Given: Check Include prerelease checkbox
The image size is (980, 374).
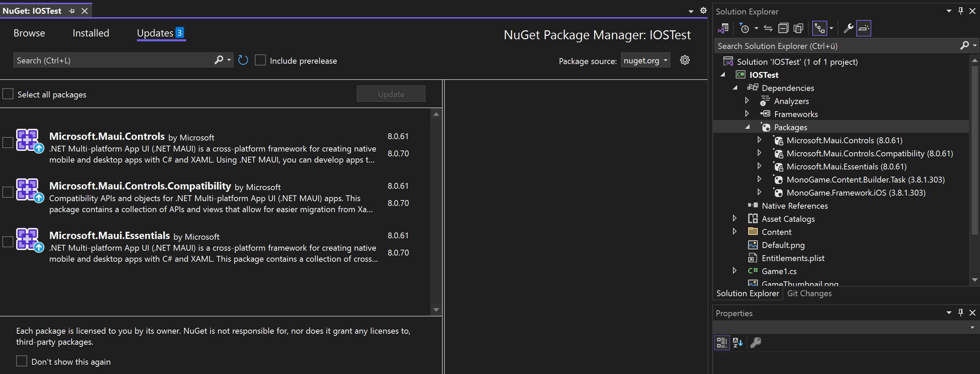Looking at the screenshot, I should (x=260, y=60).
